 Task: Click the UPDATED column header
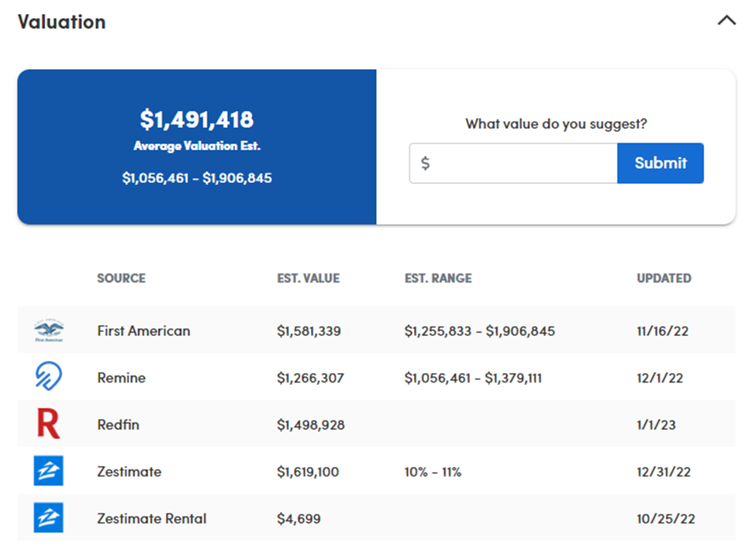click(x=664, y=278)
